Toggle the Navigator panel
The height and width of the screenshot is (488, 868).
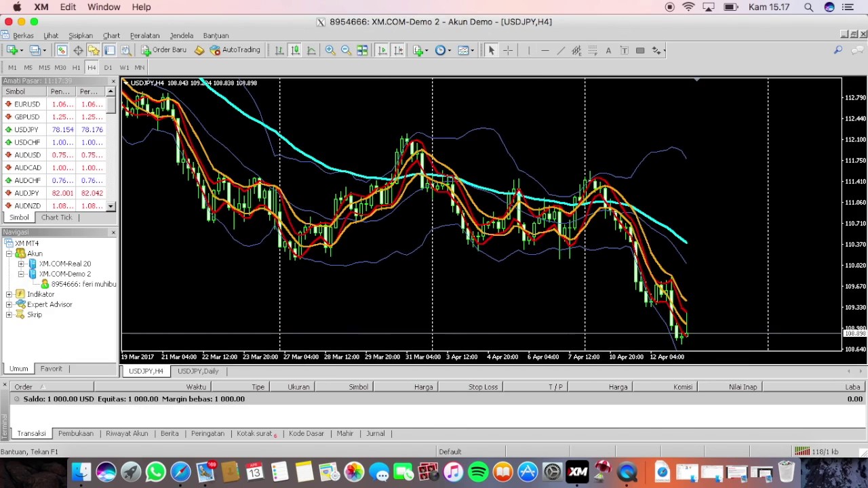click(x=94, y=50)
